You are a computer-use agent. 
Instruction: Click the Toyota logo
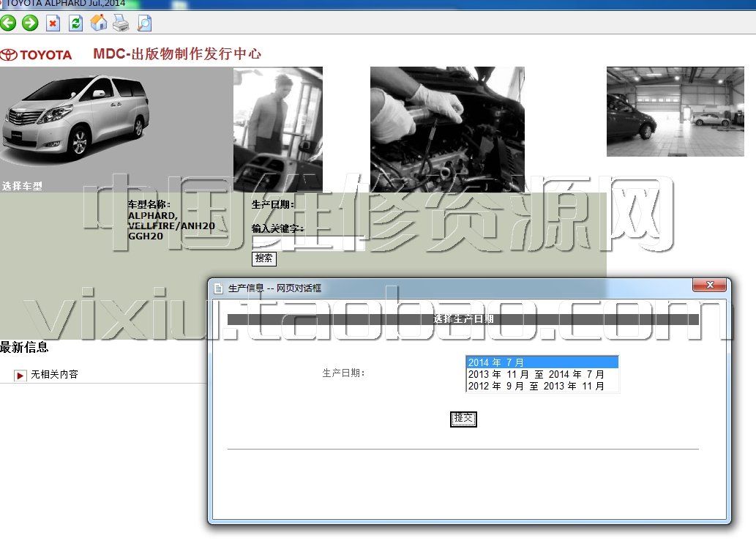36,54
